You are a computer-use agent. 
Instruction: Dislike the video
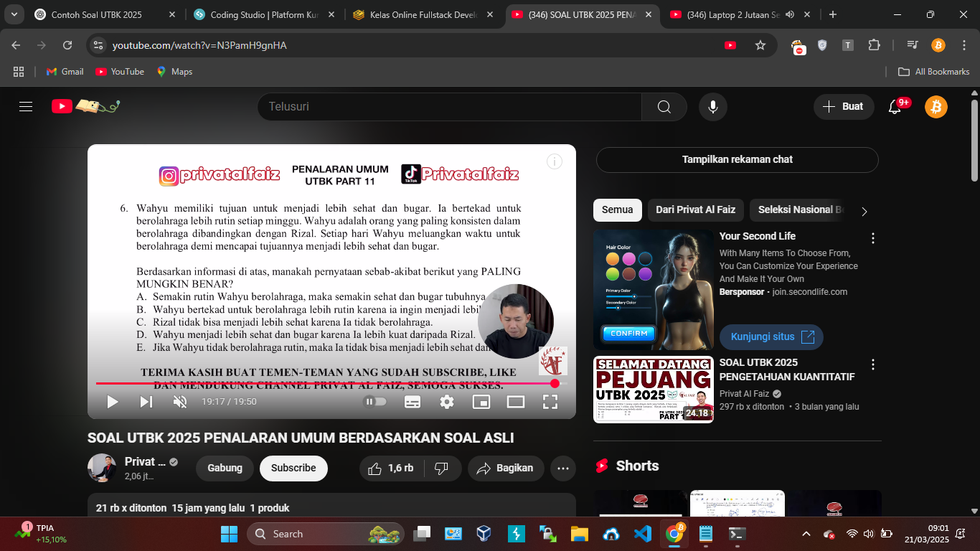click(442, 468)
